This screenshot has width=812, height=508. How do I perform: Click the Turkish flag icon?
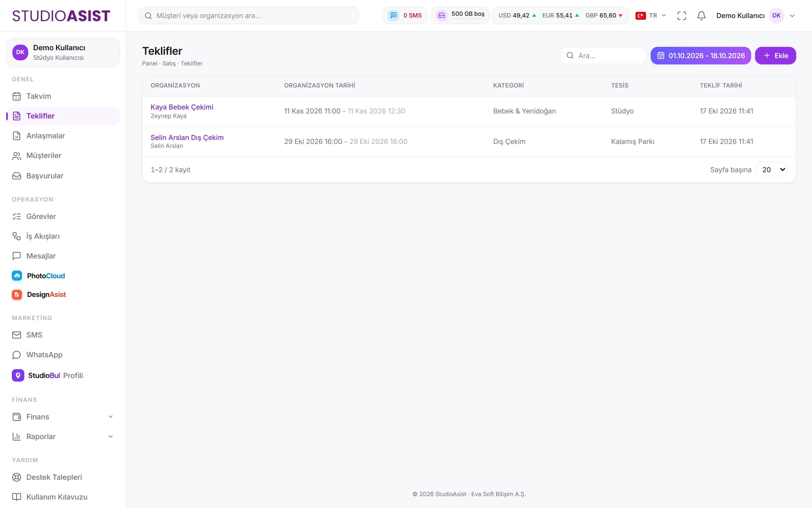[x=641, y=16]
